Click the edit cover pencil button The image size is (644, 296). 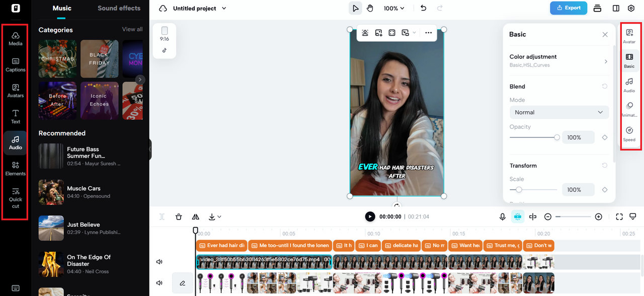182,283
